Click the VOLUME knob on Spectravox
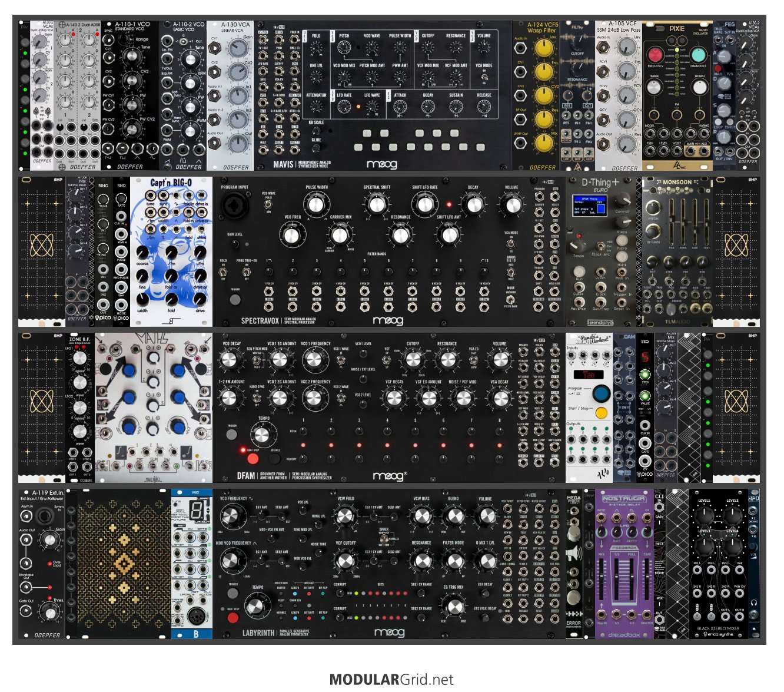Image resolution: width=784 pixels, height=692 pixels. (x=512, y=204)
